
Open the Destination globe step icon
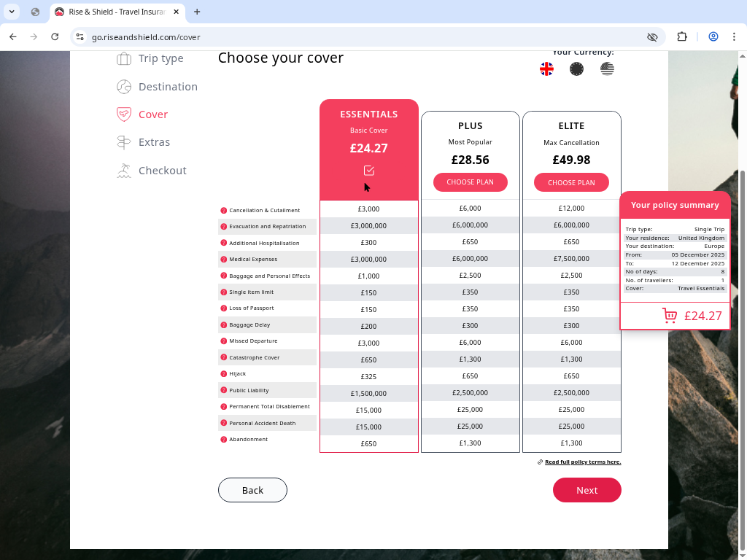(123, 86)
